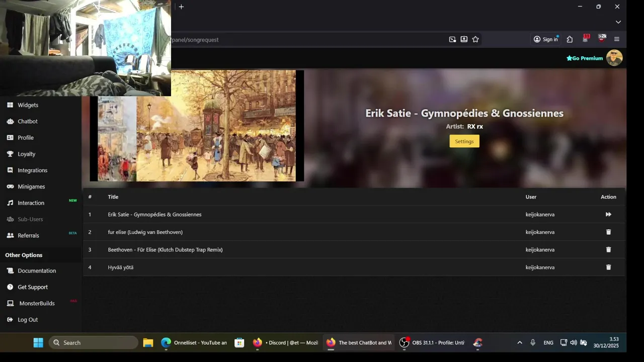Select row Erik Satie - Gymnopédies & Gnossiennes
The height and width of the screenshot is (362, 644).
point(354,214)
